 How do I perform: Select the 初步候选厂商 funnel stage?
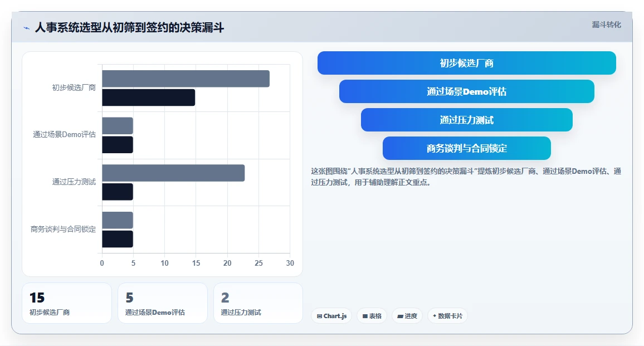click(467, 63)
